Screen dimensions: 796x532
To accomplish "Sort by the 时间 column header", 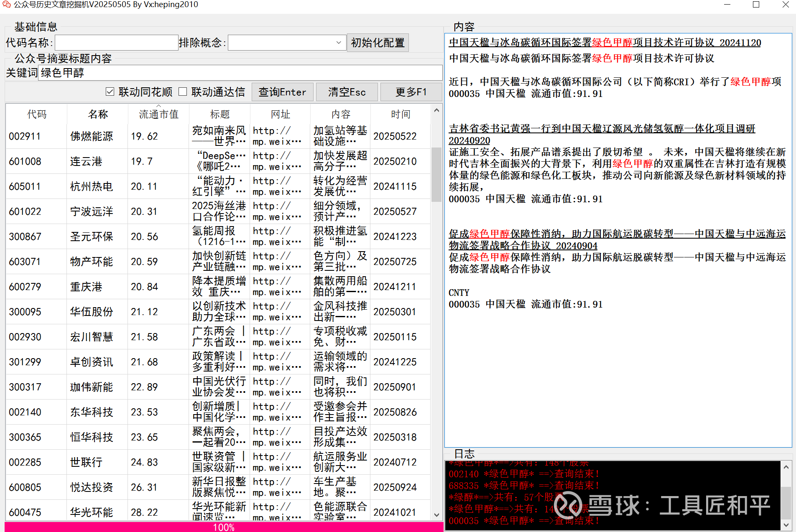I will pos(400,114).
